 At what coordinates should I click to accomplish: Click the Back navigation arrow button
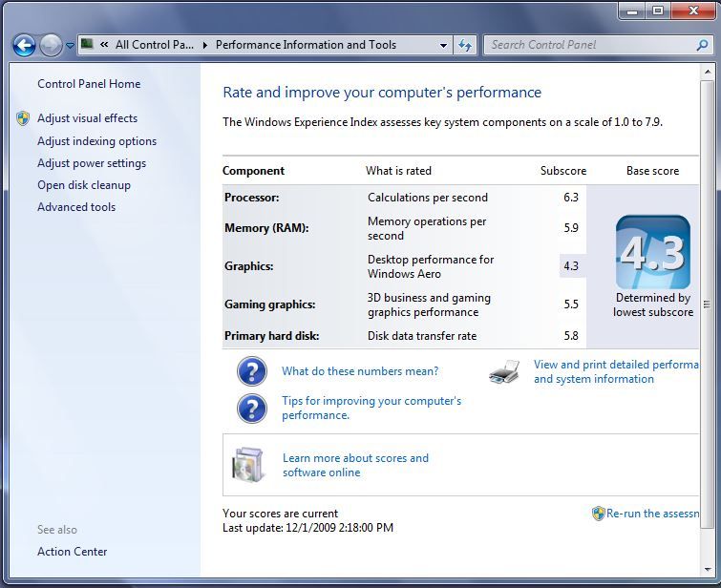click(x=24, y=46)
